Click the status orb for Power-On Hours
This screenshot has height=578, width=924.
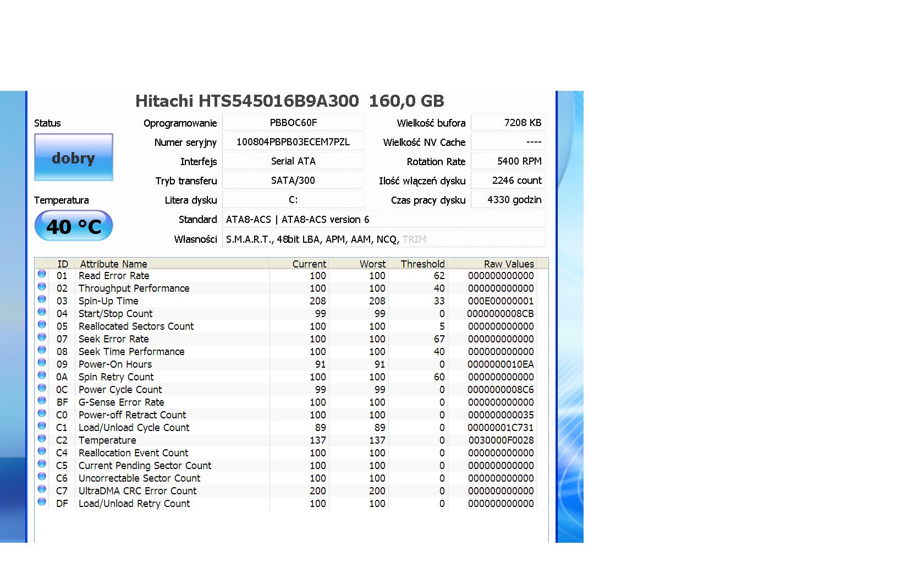click(42, 362)
